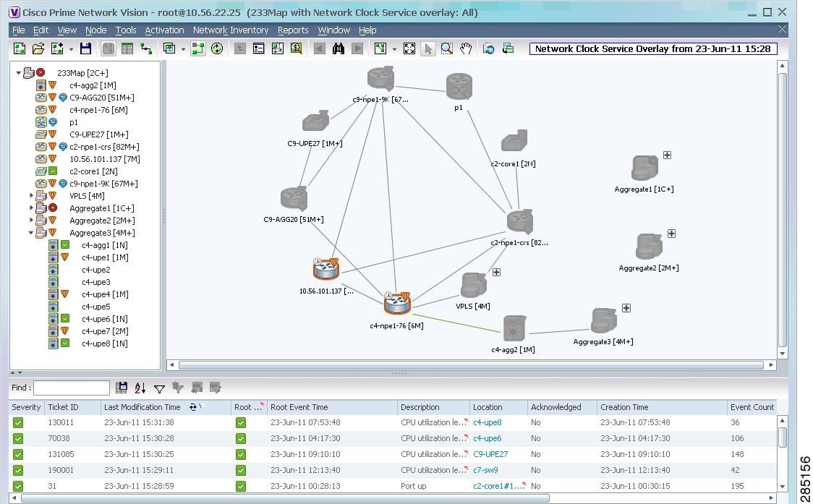The image size is (813, 504).
Task: Switch to the list view table icon
Action: 127,48
